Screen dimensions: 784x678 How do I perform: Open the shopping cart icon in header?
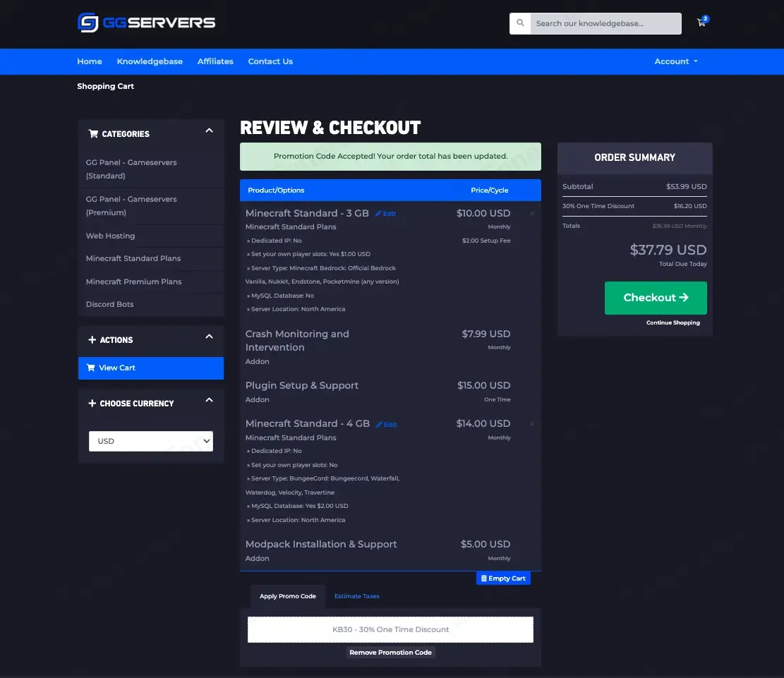[x=702, y=22]
